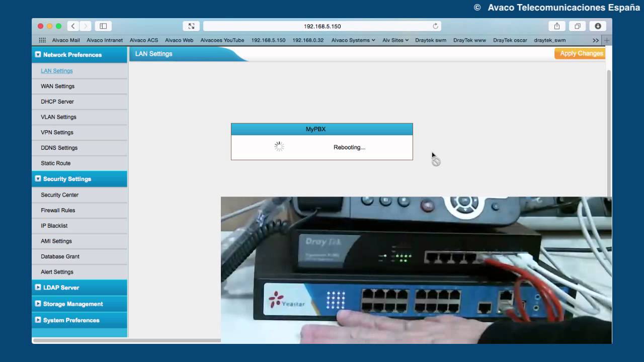Open the Alv Sites bookmark dropdown
The height and width of the screenshot is (362, 644).
tap(395, 40)
